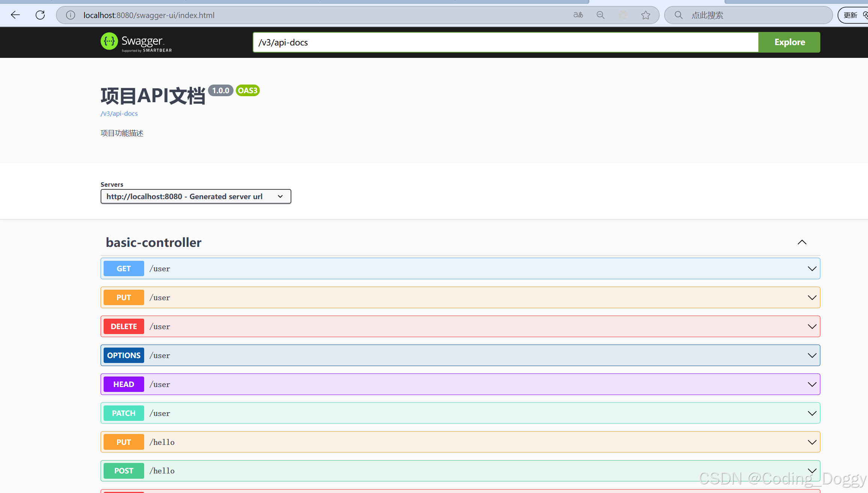
Task: Click the /v3/api-docs URL input field
Action: click(x=505, y=42)
